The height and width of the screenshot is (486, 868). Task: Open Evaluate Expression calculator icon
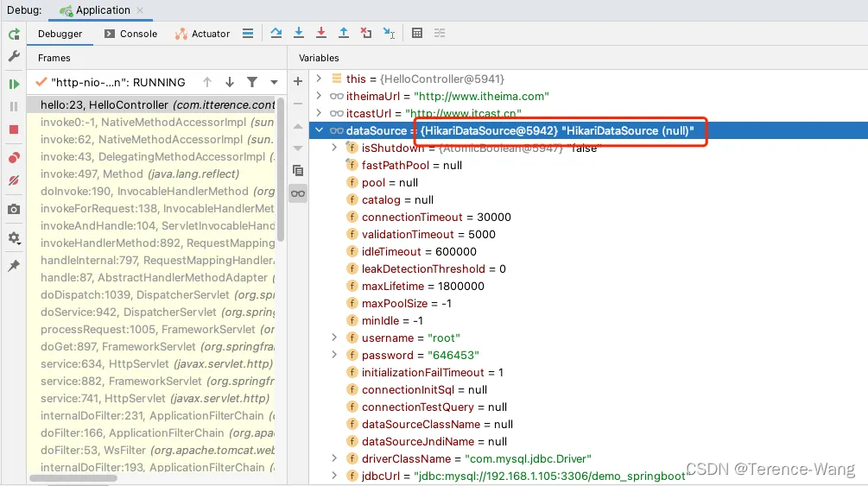point(417,34)
